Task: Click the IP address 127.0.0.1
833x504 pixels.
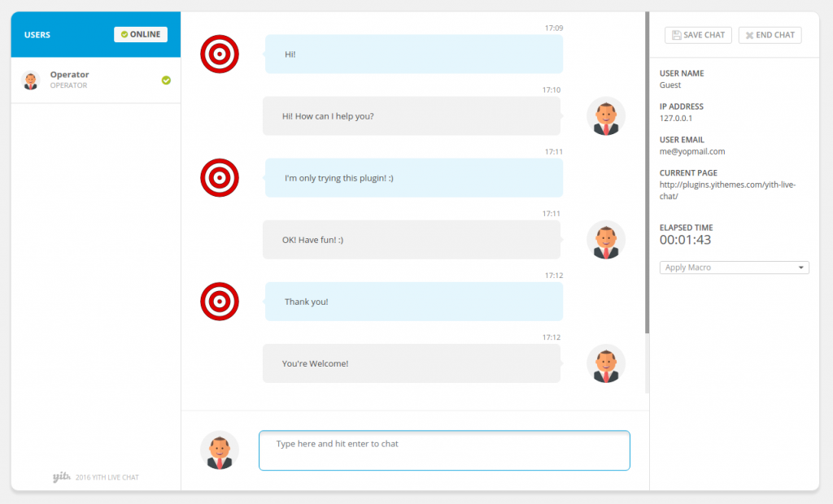Action: point(676,119)
